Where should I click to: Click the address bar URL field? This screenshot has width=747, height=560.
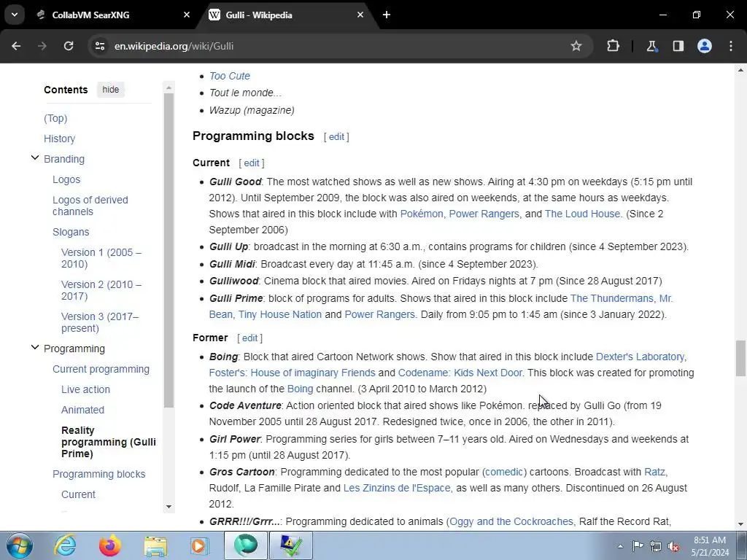point(333,46)
